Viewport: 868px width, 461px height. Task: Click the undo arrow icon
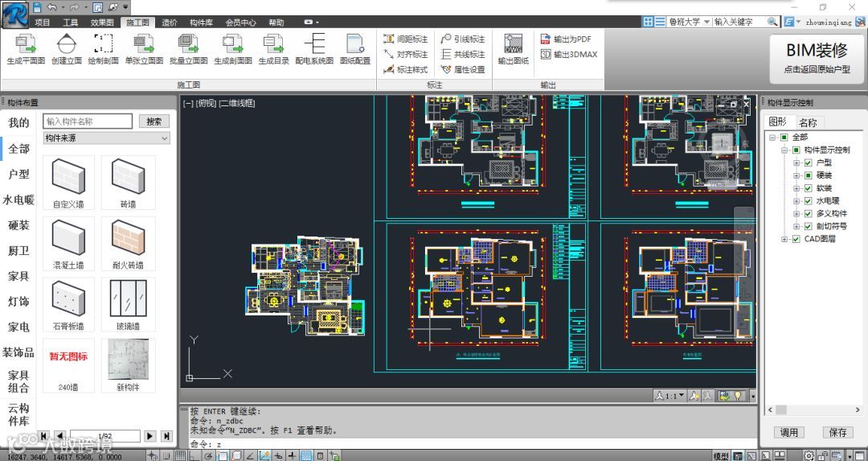pyautogui.click(x=52, y=7)
